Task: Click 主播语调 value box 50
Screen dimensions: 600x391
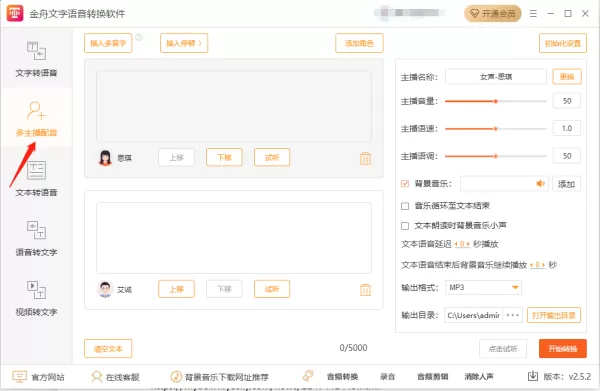Action: pos(567,156)
